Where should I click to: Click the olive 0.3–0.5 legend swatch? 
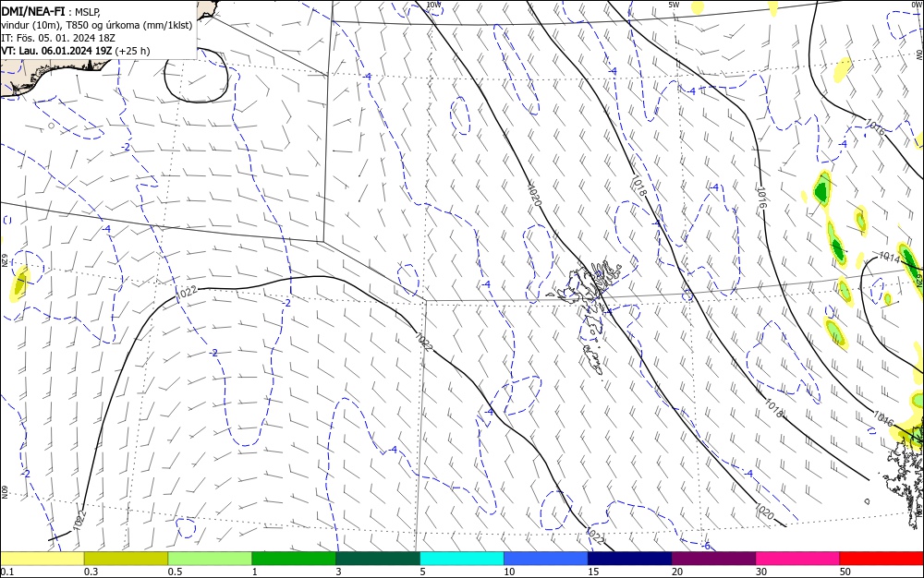click(x=126, y=559)
